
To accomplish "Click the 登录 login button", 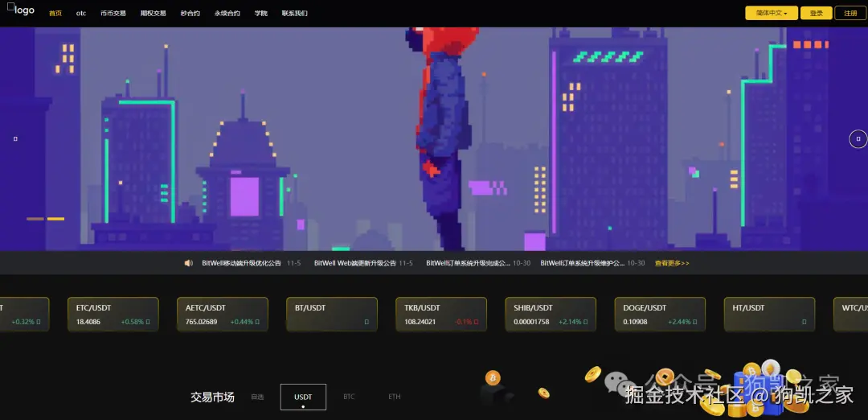I will [816, 14].
